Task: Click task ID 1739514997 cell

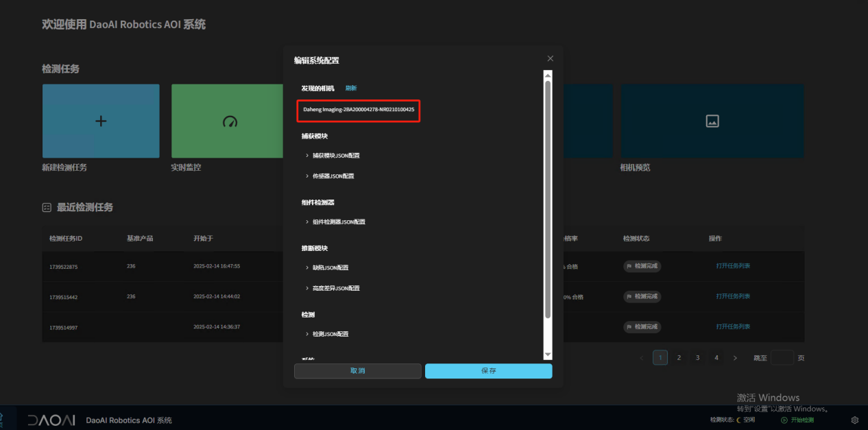Action: pos(64,327)
